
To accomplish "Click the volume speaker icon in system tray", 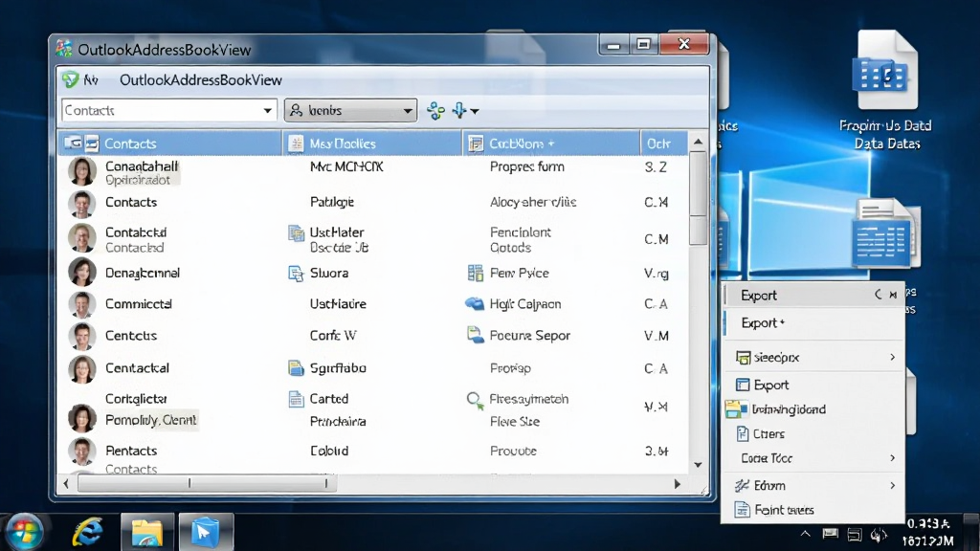I will click(879, 535).
